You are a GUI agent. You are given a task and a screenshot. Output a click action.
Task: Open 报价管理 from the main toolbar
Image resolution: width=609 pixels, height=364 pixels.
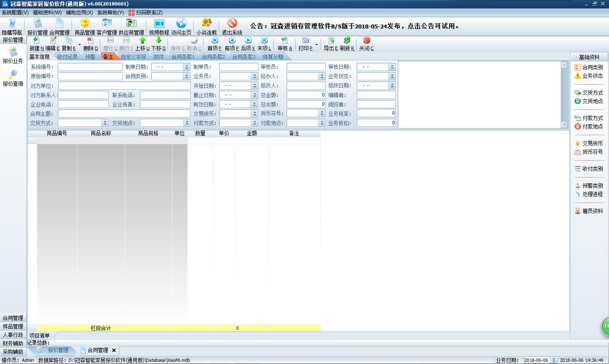pyautogui.click(x=37, y=27)
